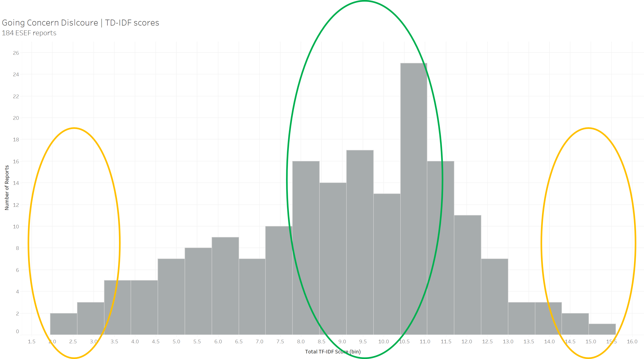The image size is (644, 359).
Task: Click the x-axis tick label '8.0'
Action: pos(301,342)
